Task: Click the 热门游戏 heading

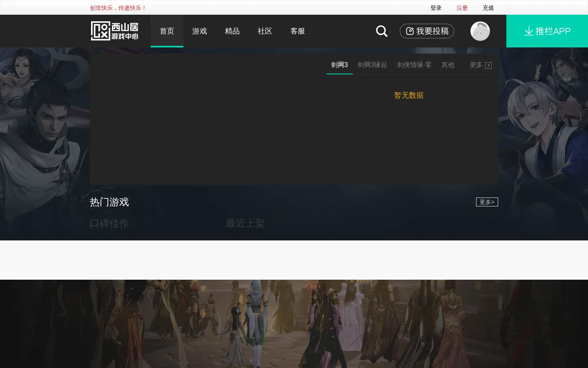Action: [x=109, y=202]
